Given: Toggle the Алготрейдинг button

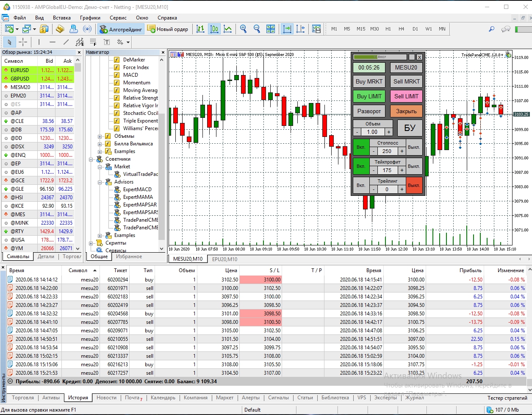Looking at the screenshot, I should pos(121,29).
